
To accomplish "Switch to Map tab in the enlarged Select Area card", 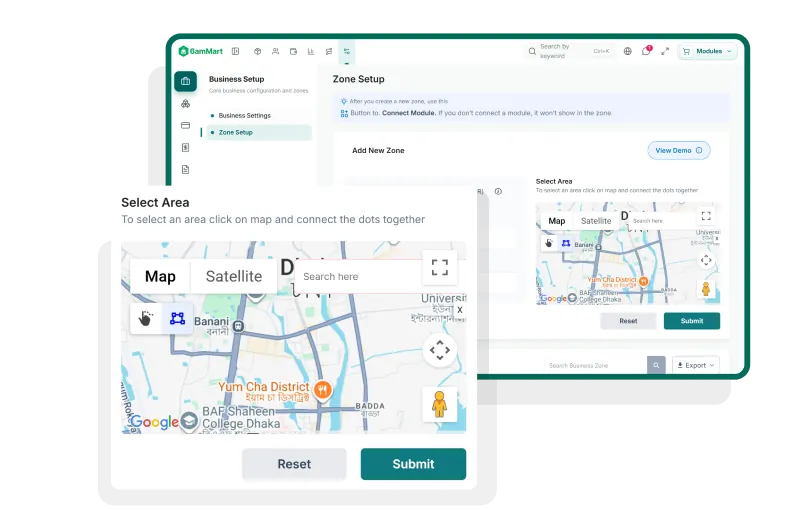I will pos(160,276).
